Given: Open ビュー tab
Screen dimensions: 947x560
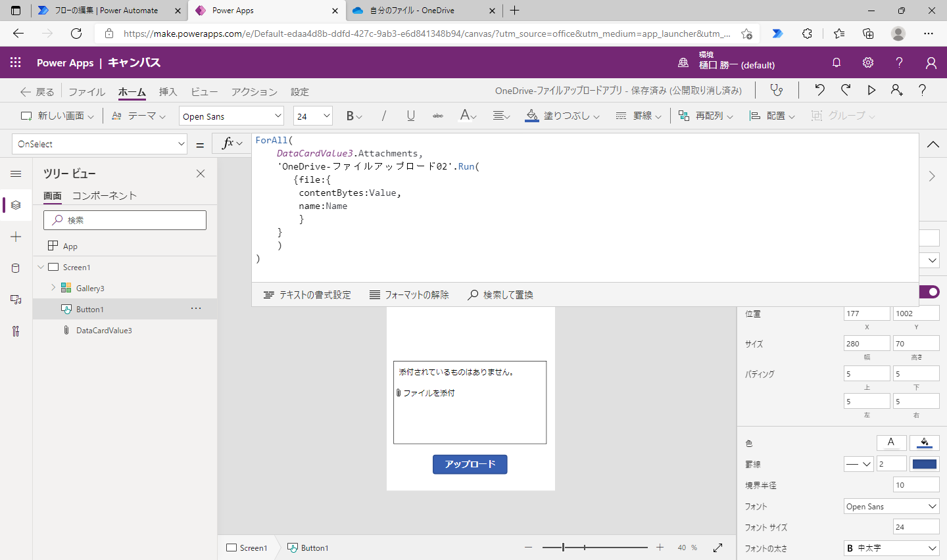Looking at the screenshot, I should point(204,91).
